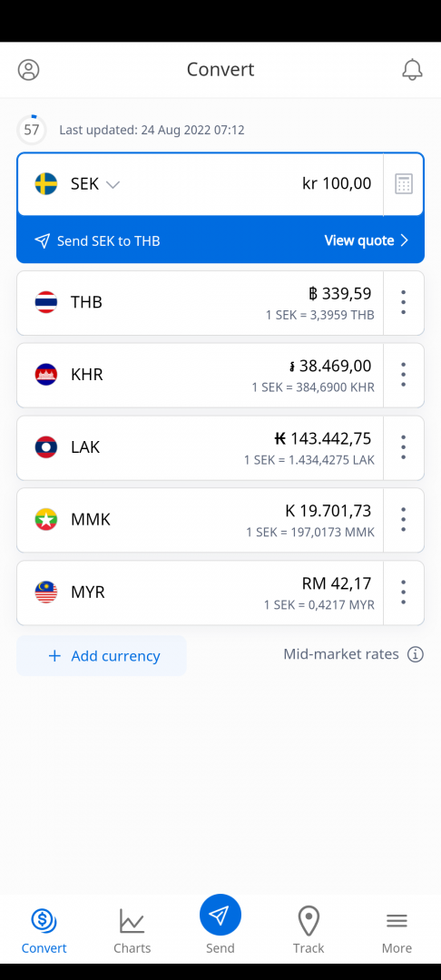441x980 pixels.
Task: Open the three-dot menu for LAK
Action: 404,447
